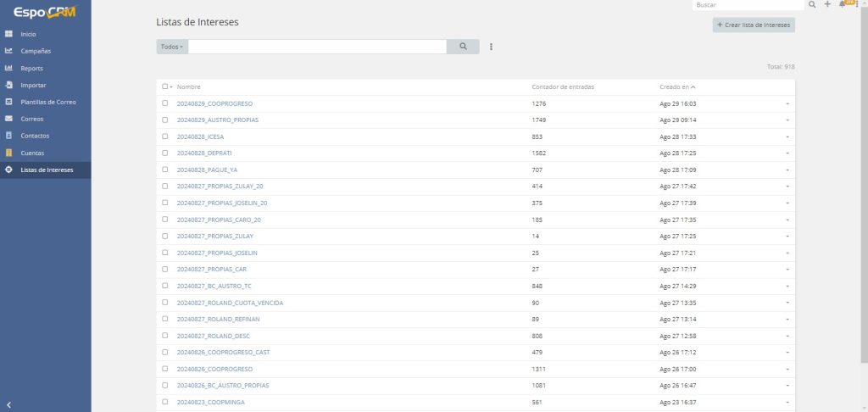Viewport: 868px width, 412px height.
Task: Check the box for 20240829_COOPROGRESO
Action: [165, 103]
